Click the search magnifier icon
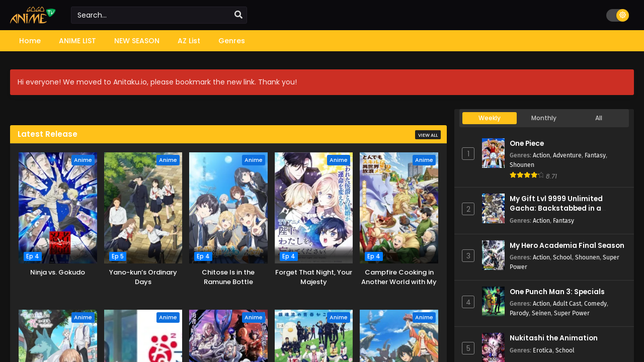 coord(238,15)
